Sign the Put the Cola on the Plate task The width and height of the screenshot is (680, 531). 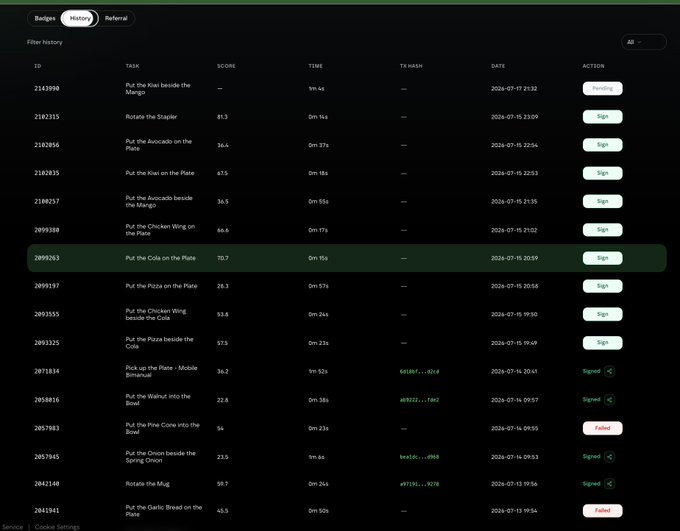coord(602,258)
